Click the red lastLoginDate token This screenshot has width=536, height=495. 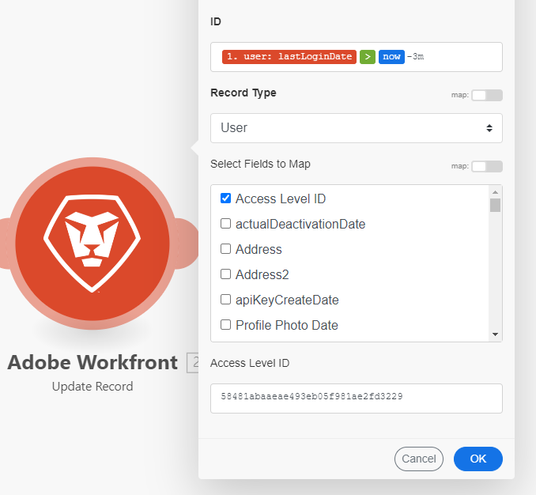[x=289, y=57]
